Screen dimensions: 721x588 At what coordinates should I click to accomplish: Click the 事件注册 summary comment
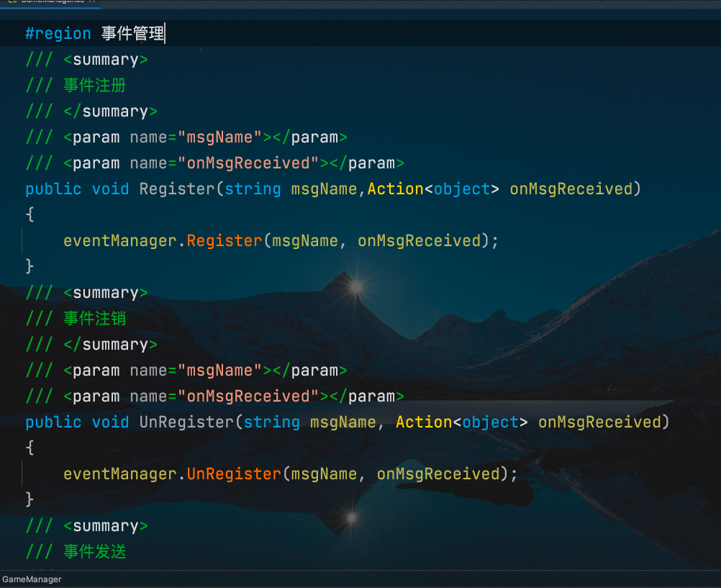click(x=94, y=86)
